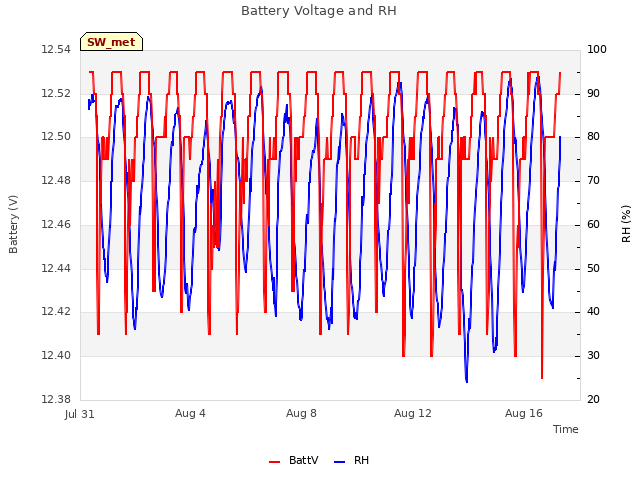Click the 70 right axis value

[593, 180]
